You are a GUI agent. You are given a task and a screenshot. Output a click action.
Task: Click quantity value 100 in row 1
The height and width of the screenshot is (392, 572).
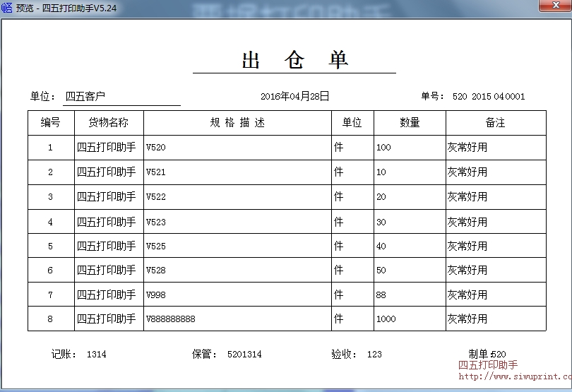coord(383,148)
